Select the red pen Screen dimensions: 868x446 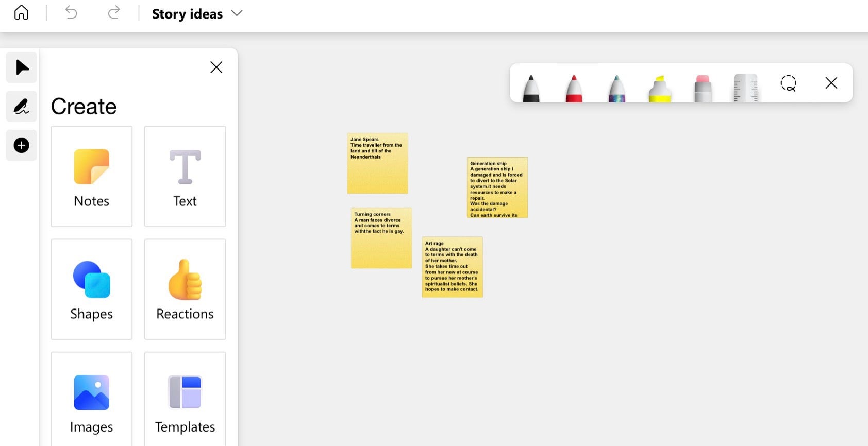(x=574, y=88)
